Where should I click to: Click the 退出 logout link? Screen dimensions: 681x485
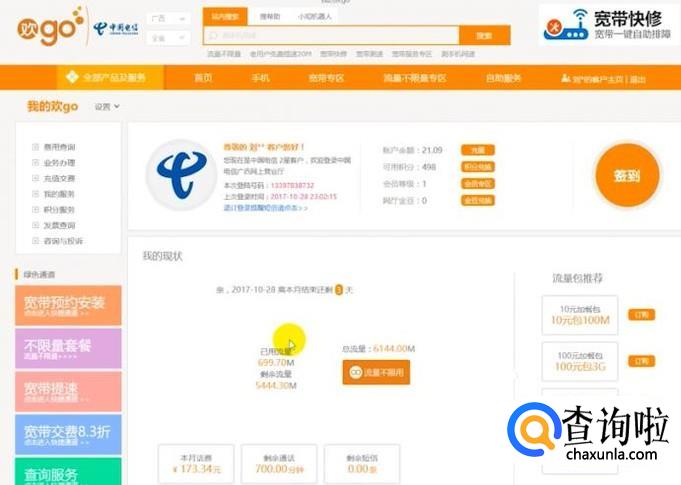point(638,79)
